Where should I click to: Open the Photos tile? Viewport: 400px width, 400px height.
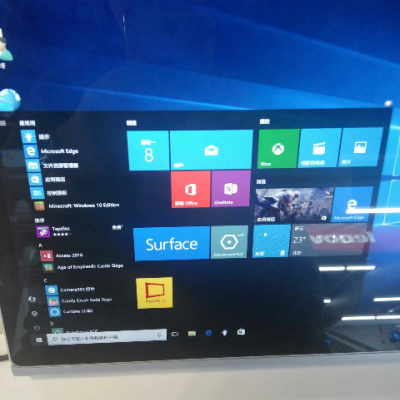click(360, 147)
